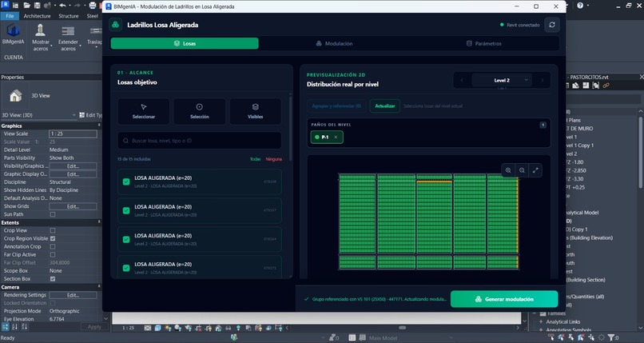Open the Architecture ribbon tab

[x=37, y=16]
